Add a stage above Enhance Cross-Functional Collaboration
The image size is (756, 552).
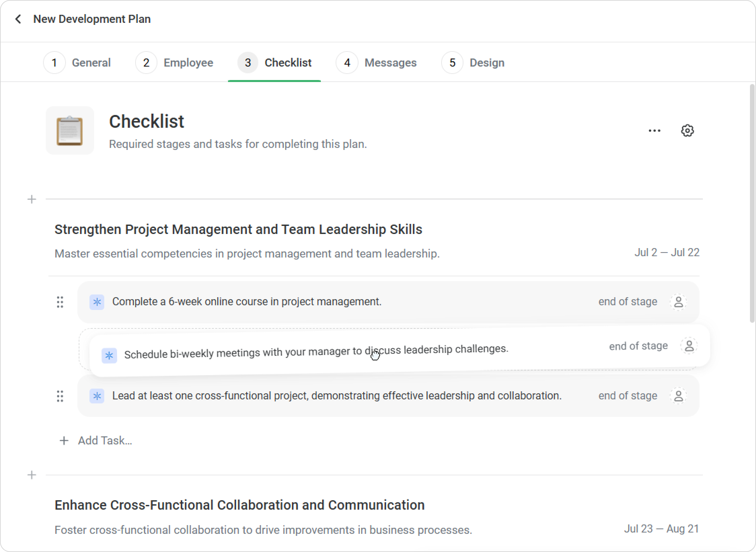coord(32,475)
